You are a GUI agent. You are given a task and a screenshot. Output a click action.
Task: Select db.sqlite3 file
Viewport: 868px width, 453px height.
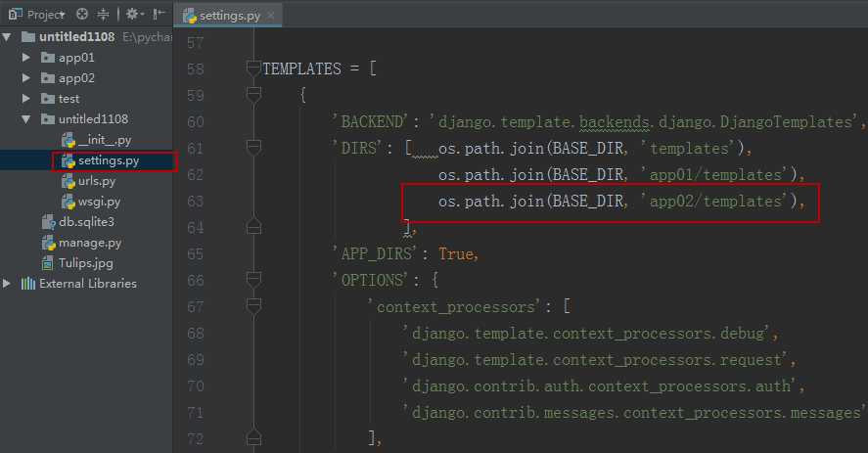point(86,222)
